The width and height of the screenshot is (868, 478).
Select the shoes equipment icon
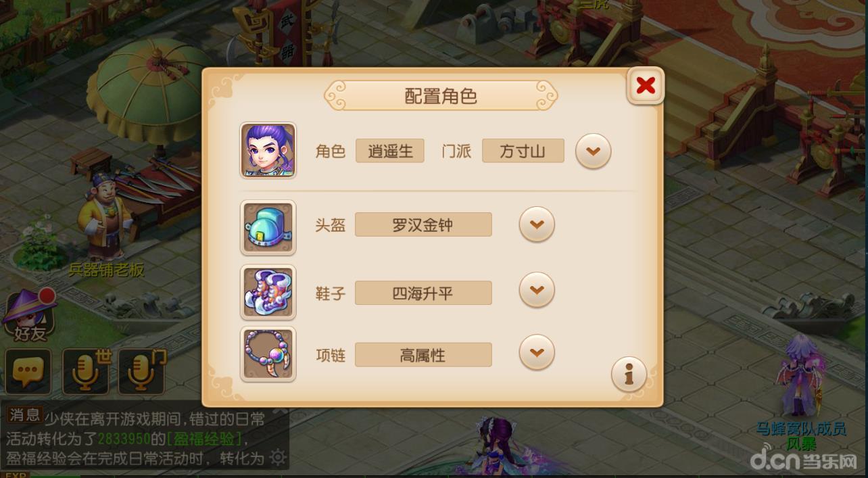(268, 292)
